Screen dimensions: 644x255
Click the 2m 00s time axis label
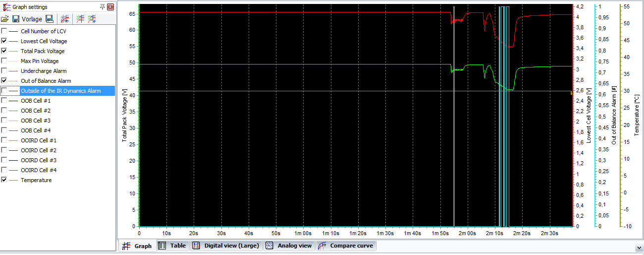pyautogui.click(x=467, y=233)
